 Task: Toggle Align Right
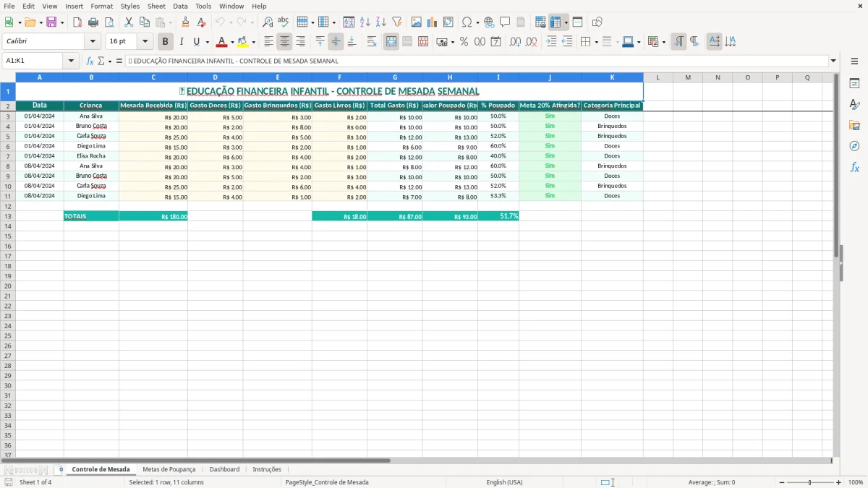coord(301,42)
